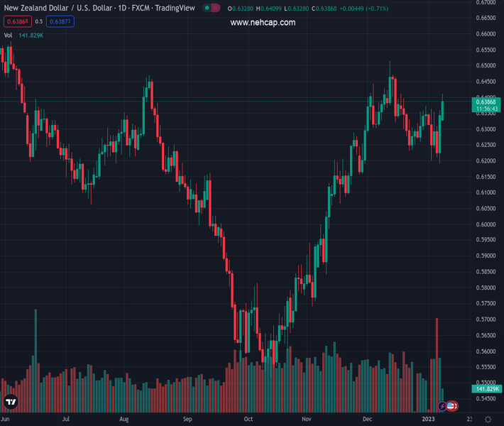Viewport: 504px width, 426px height.
Task: Select the Vol indicator legend label
Action: (x=9, y=35)
